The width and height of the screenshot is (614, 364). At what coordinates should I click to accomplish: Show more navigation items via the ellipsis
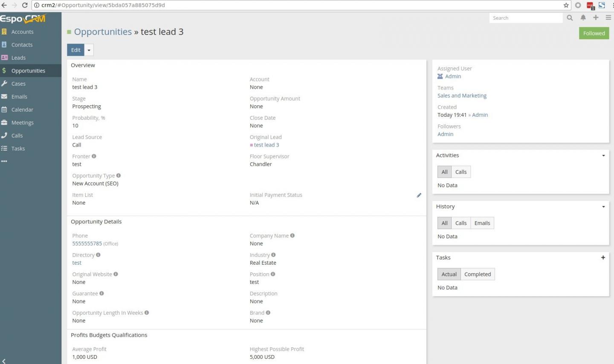[4, 161]
